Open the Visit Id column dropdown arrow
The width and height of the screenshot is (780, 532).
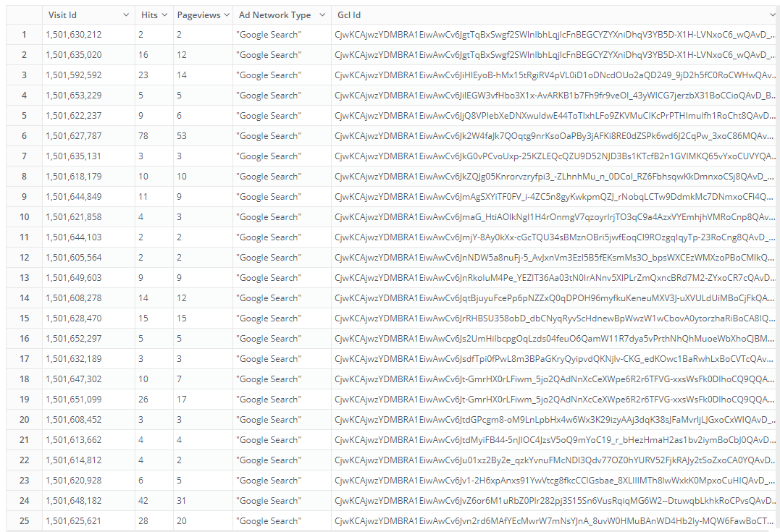click(x=127, y=15)
